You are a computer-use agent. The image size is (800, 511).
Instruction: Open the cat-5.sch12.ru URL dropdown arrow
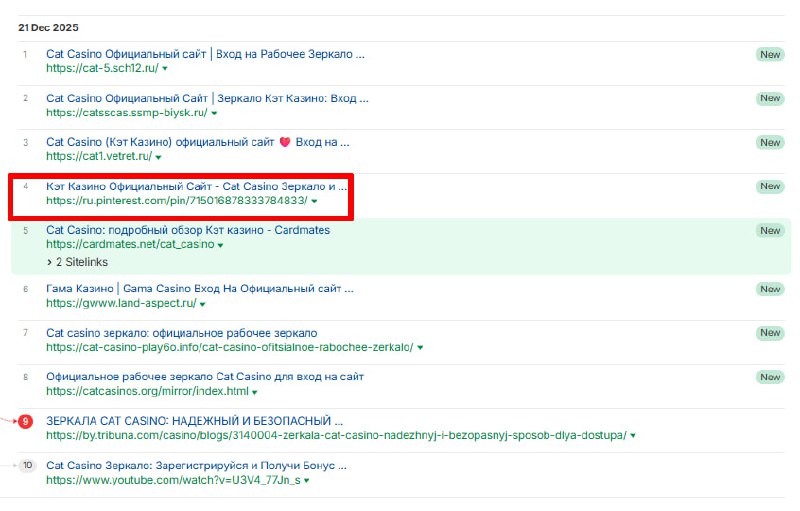[x=165, y=69]
